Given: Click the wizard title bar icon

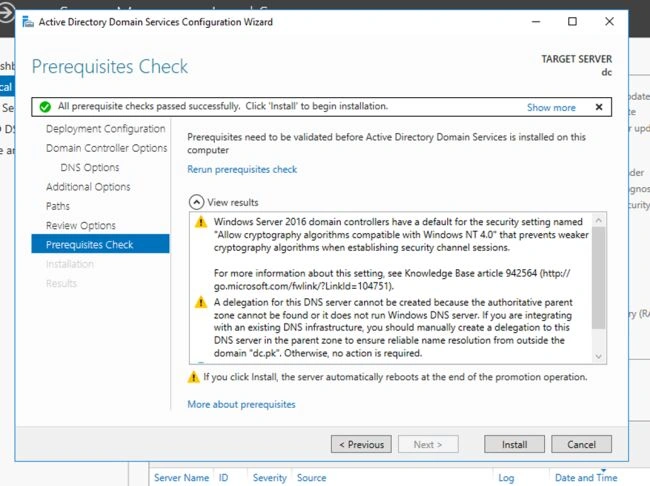Looking at the screenshot, I should [x=28, y=22].
